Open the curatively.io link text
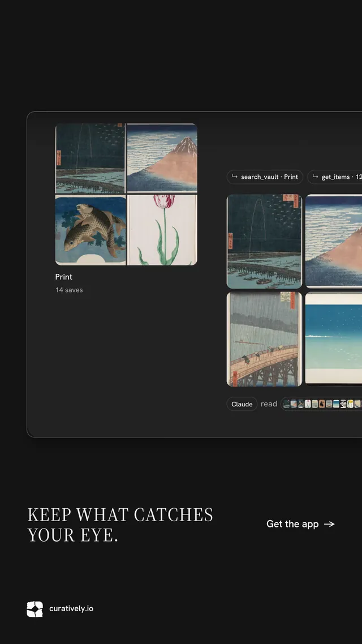The height and width of the screenshot is (644, 362). click(x=71, y=609)
